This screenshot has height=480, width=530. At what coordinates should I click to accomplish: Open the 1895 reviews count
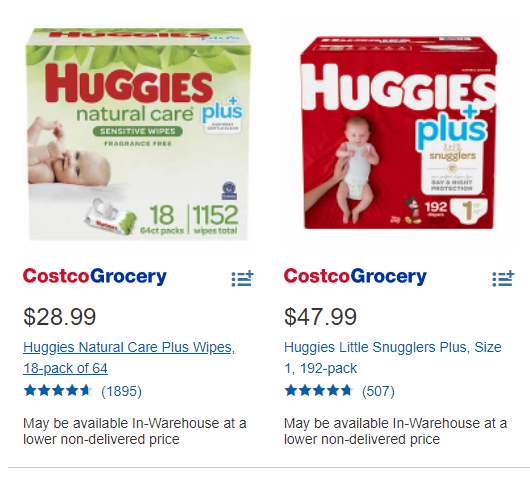click(x=121, y=391)
